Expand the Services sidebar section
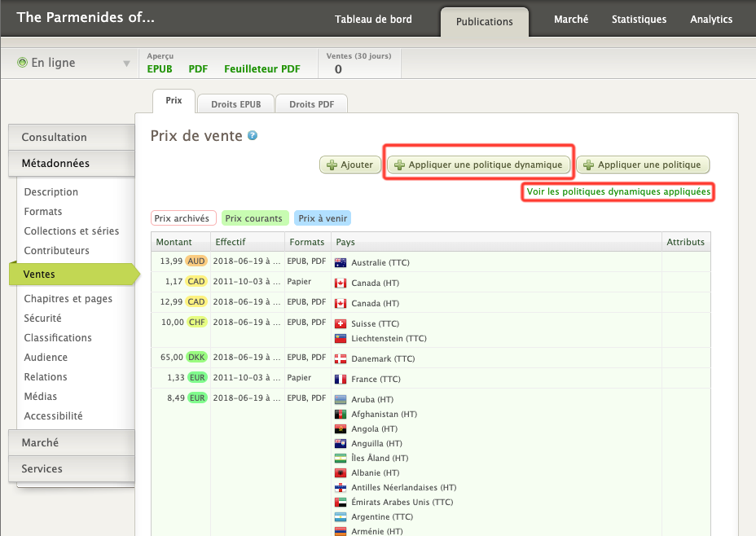 (x=71, y=468)
